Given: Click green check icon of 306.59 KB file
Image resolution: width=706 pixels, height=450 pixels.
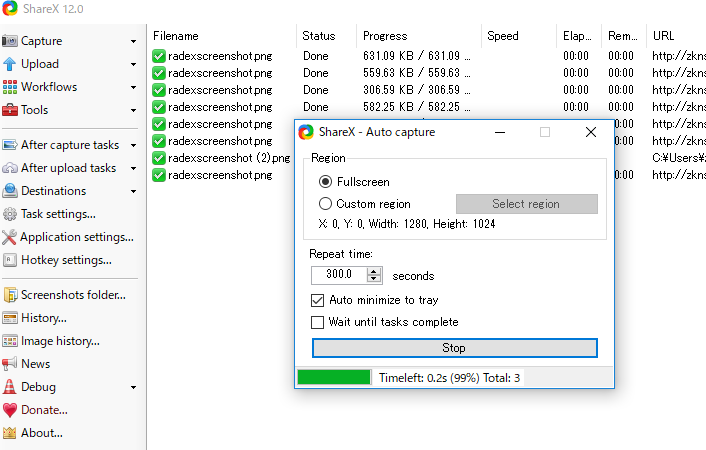Looking at the screenshot, I should pos(158,90).
